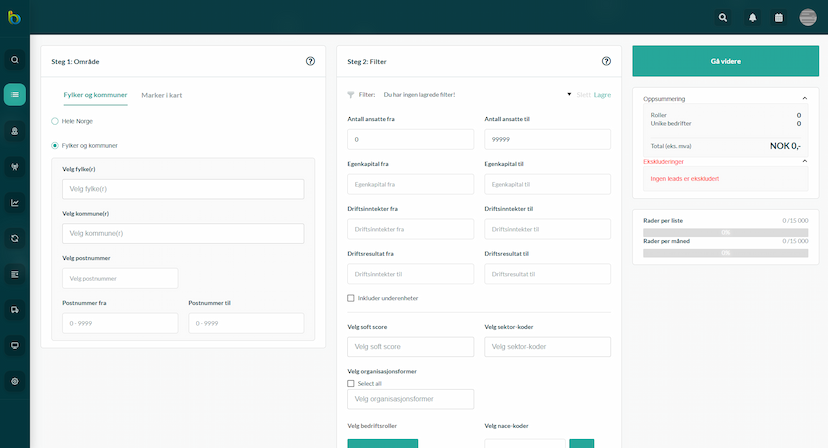Open the saved filter dropdown arrow
Image resolution: width=828 pixels, height=448 pixels.
569,95
